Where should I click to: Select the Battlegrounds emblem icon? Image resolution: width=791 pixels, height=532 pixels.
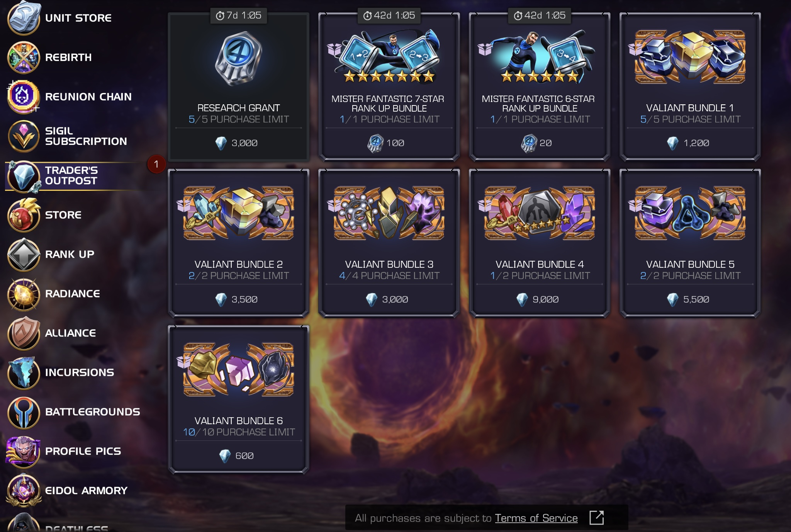24,412
